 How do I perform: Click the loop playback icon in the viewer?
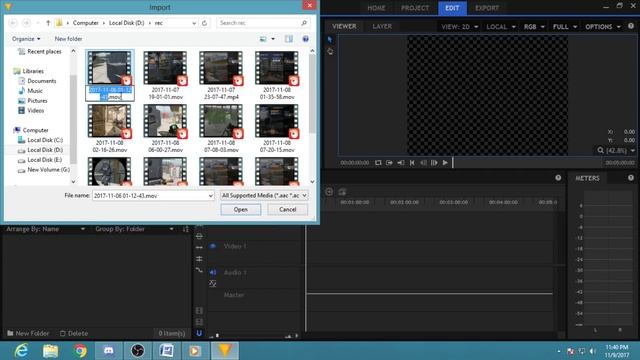click(378, 162)
